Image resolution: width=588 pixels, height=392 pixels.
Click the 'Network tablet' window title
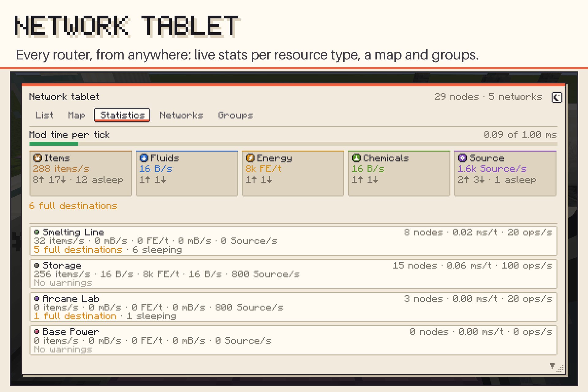click(64, 97)
